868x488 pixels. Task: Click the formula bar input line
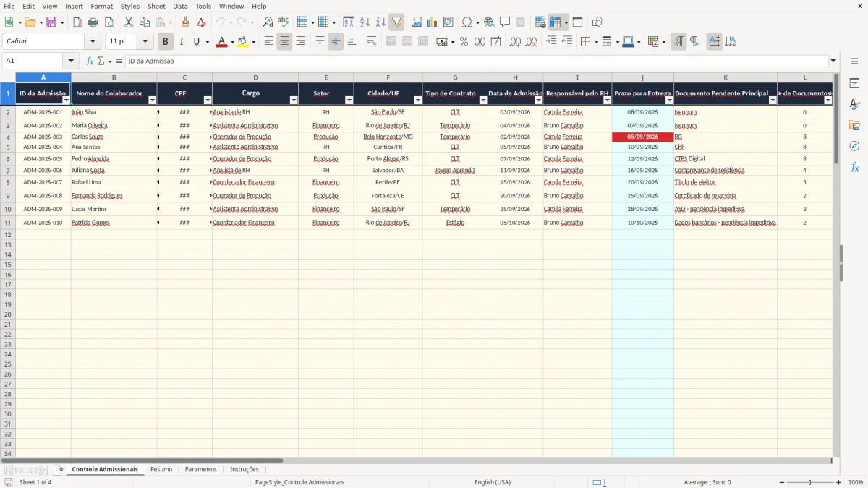pyautogui.click(x=476, y=61)
